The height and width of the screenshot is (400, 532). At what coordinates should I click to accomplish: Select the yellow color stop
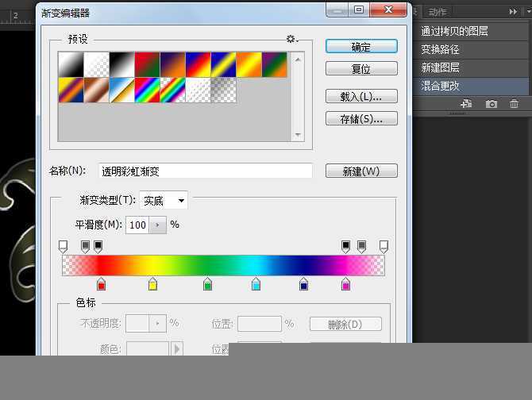pos(152,284)
